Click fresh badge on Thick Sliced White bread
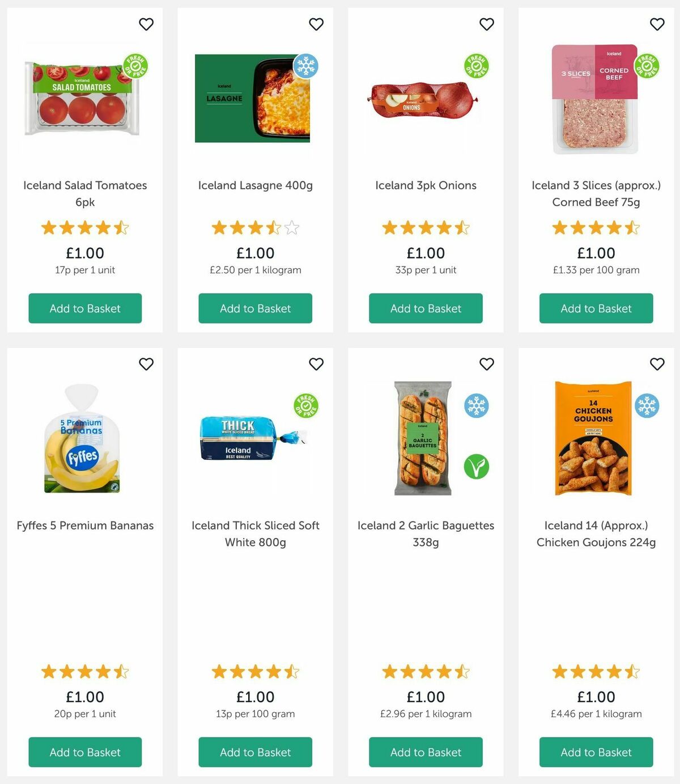680x784 pixels. point(306,406)
